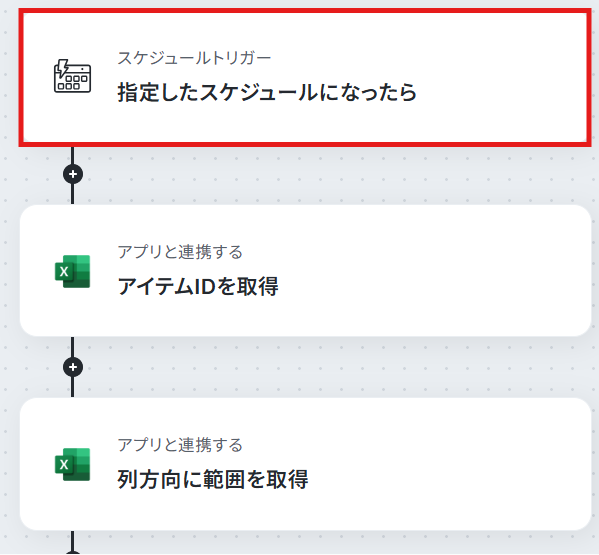Open the 指定したスケジュールになったら trigger card
This screenshot has width=599, height=555.
click(305, 78)
